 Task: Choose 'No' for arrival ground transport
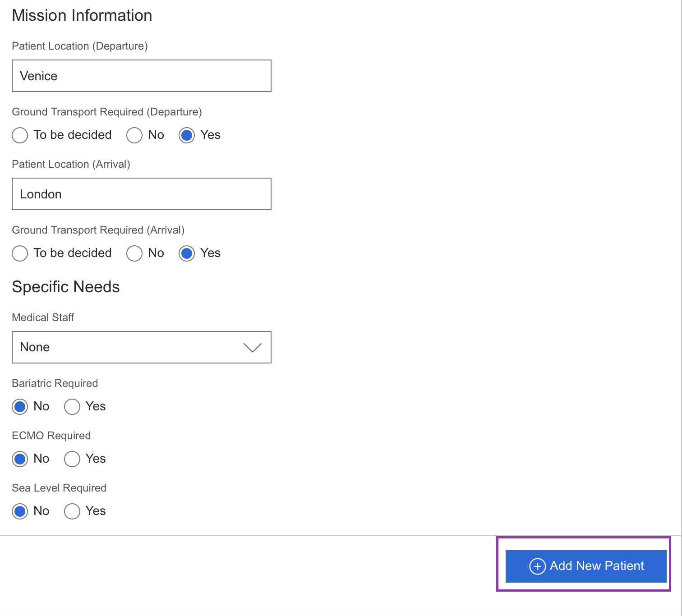coord(134,253)
